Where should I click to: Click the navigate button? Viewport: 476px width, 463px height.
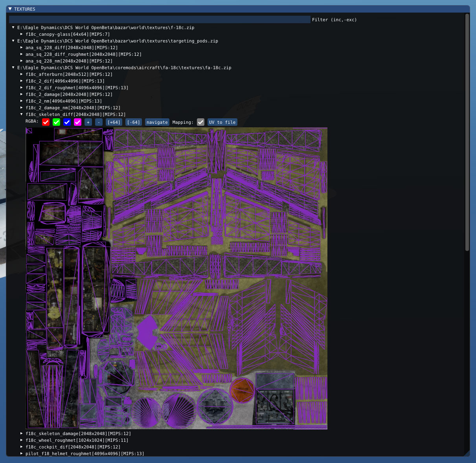[157, 122]
